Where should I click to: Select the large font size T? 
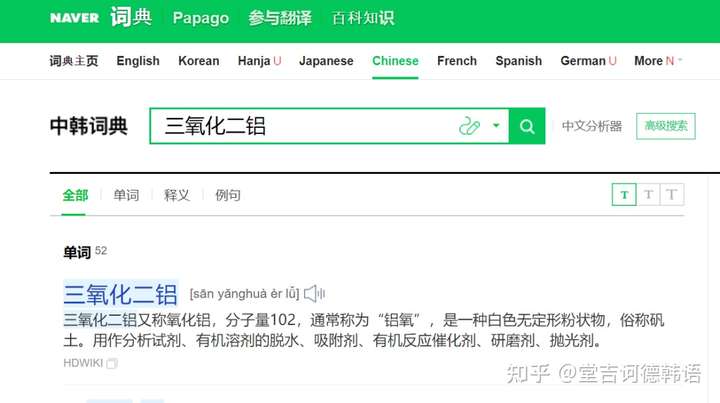[672, 195]
